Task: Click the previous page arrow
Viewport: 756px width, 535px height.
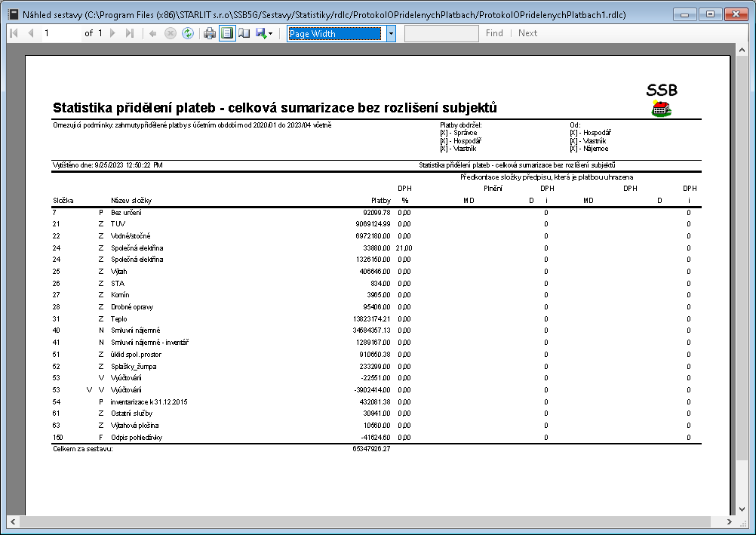Action: (x=30, y=33)
